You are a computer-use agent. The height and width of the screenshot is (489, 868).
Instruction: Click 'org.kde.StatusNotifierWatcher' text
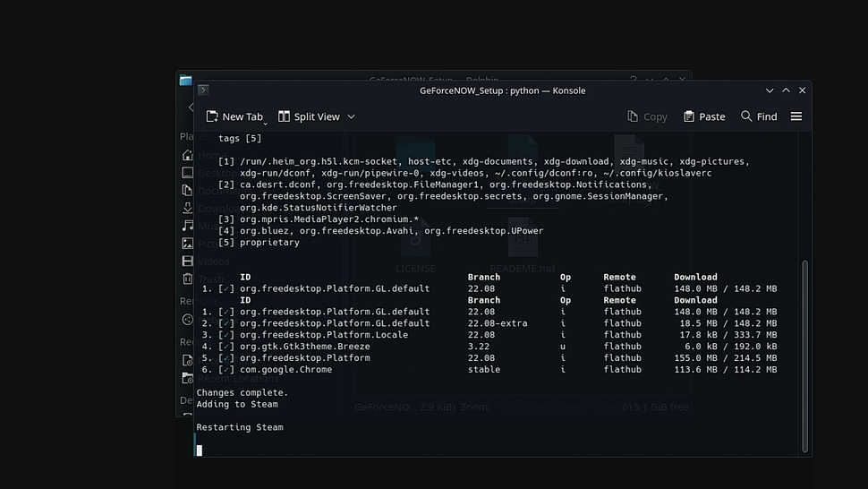pos(319,208)
